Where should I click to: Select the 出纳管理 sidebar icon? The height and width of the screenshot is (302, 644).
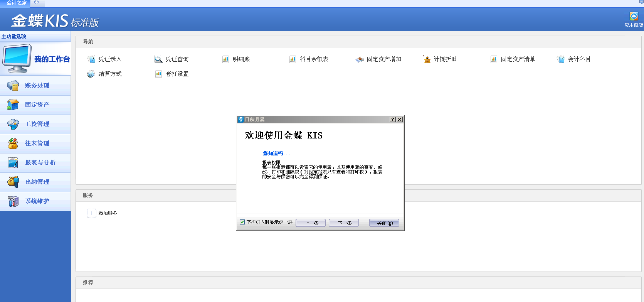(x=13, y=182)
